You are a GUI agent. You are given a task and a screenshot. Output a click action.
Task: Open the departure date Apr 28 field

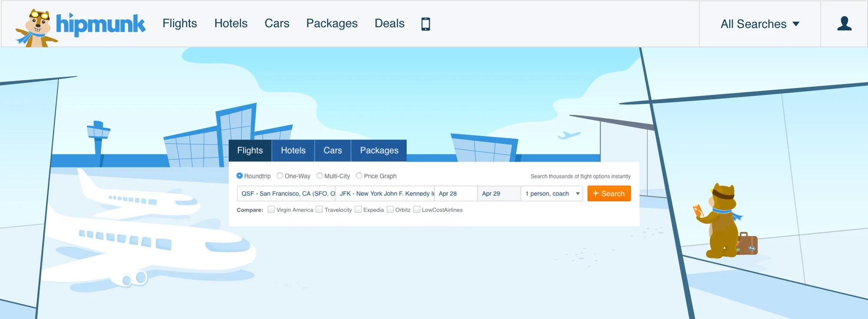point(456,193)
